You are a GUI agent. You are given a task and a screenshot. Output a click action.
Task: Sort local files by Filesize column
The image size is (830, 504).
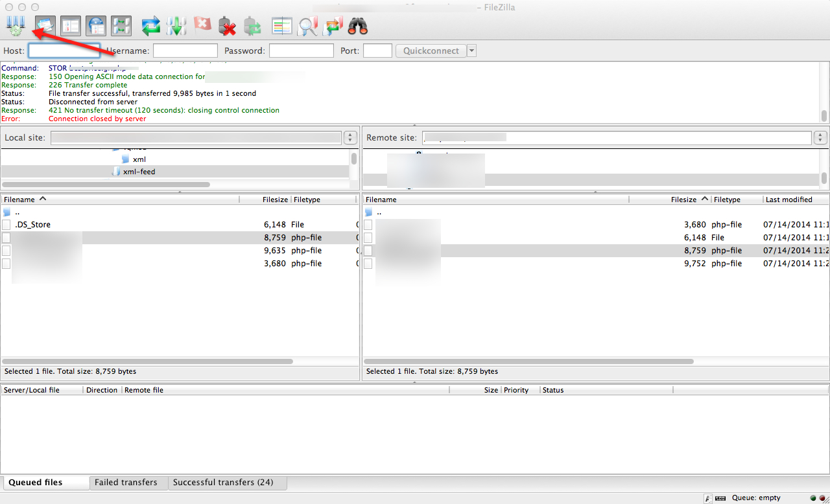coord(274,200)
